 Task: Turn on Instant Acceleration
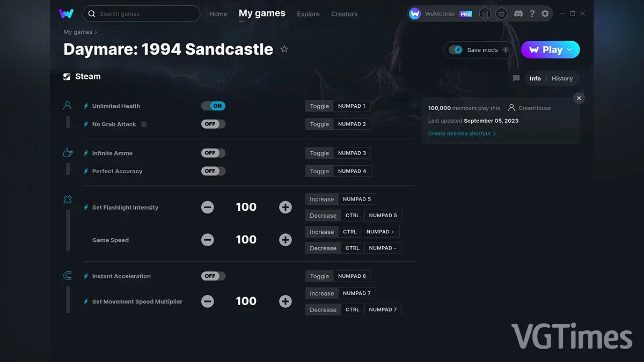213,276
